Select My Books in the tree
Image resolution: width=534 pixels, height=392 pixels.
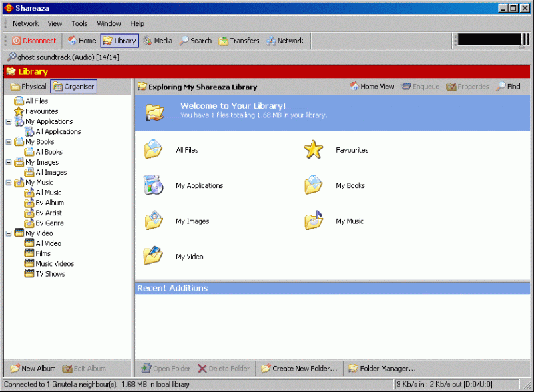35,142
